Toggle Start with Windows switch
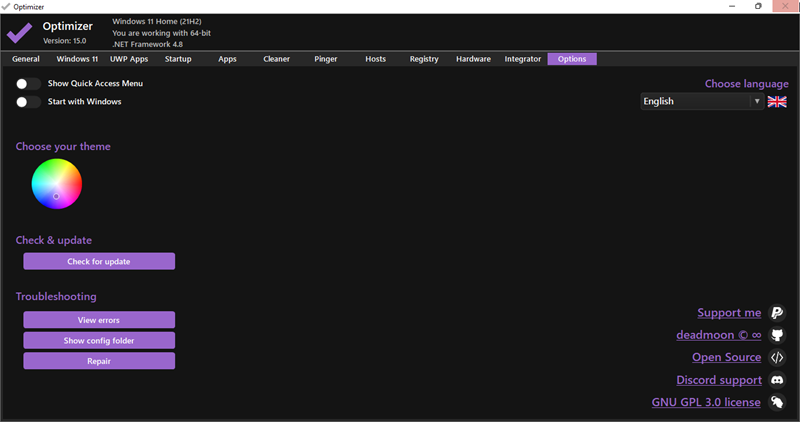This screenshot has height=422, width=800. 28,102
